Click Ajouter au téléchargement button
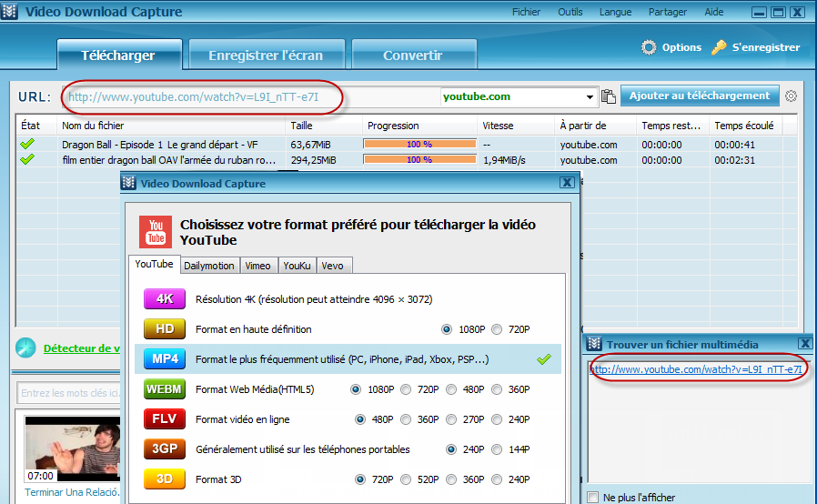Image resolution: width=817 pixels, height=504 pixels. [x=700, y=96]
